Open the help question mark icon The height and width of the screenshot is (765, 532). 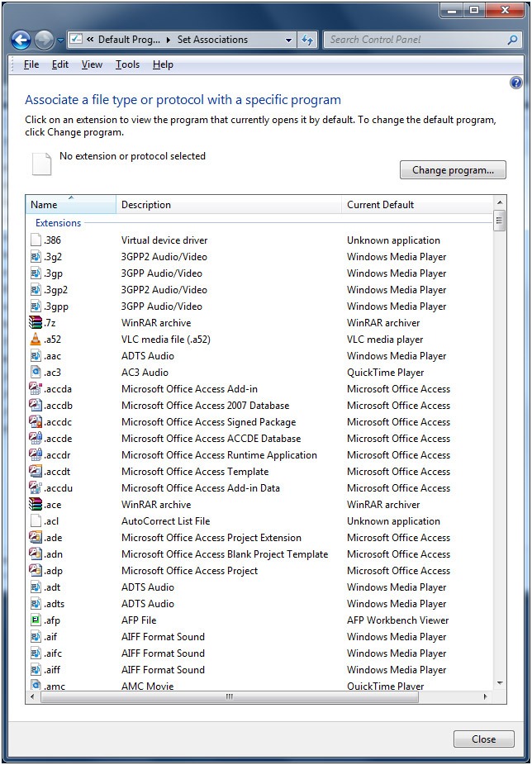tap(516, 83)
